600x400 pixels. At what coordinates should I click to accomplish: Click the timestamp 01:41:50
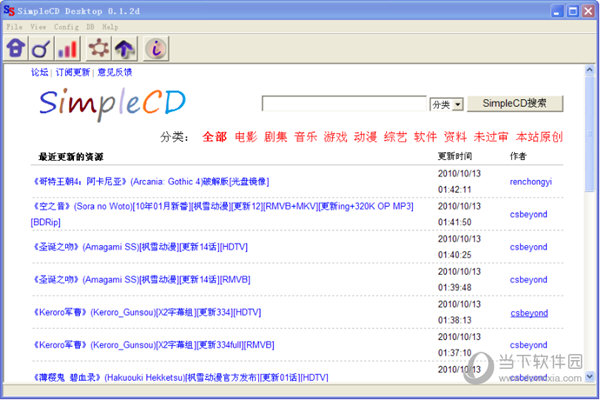click(x=455, y=222)
